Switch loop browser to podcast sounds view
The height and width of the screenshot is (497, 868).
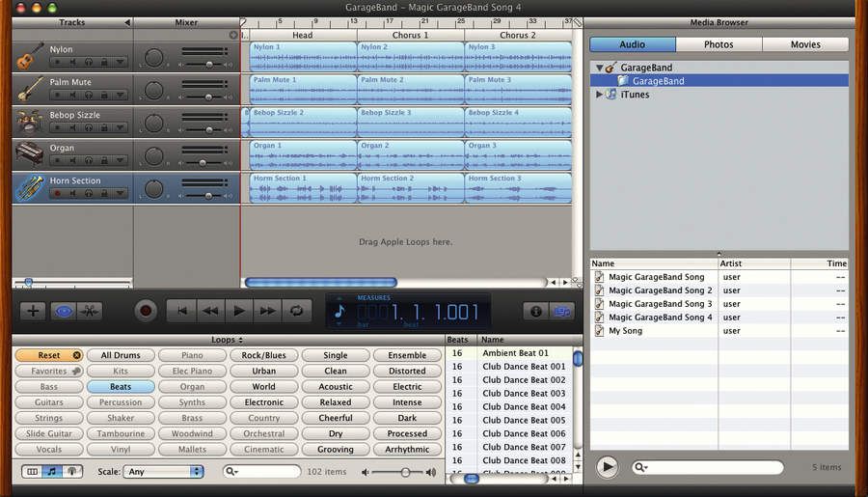click(72, 472)
